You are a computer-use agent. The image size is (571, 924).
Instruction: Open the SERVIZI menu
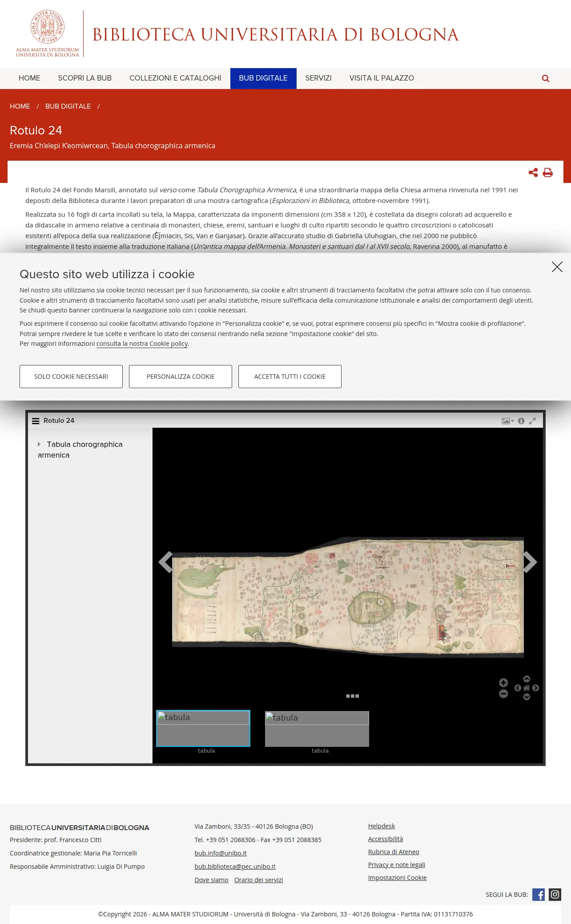(x=318, y=78)
